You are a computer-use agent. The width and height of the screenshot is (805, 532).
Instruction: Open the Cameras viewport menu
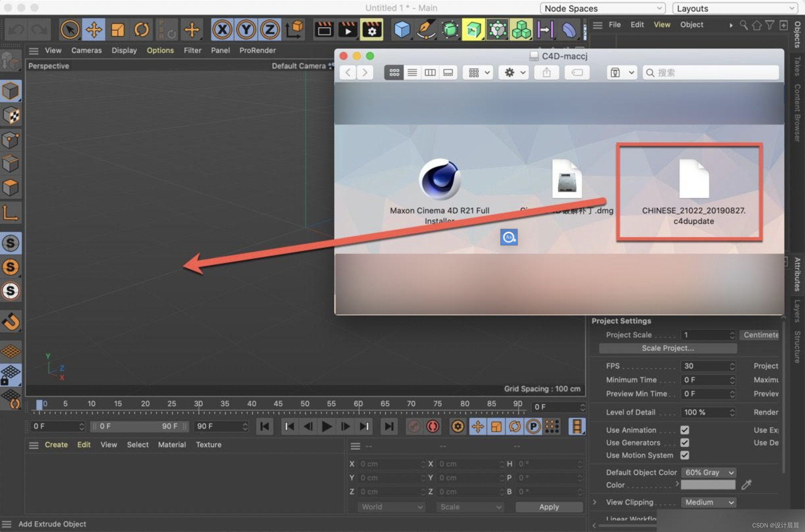click(86, 51)
